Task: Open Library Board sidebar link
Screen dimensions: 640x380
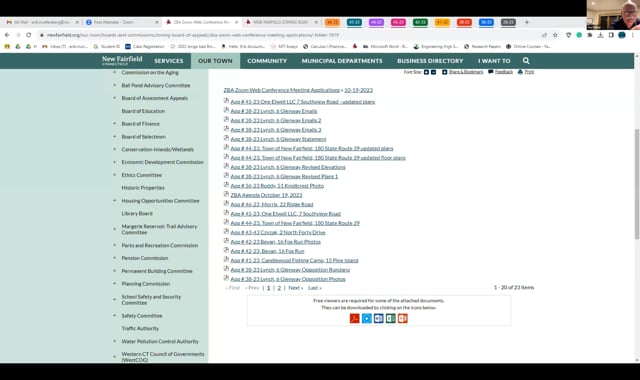Action: point(137,213)
